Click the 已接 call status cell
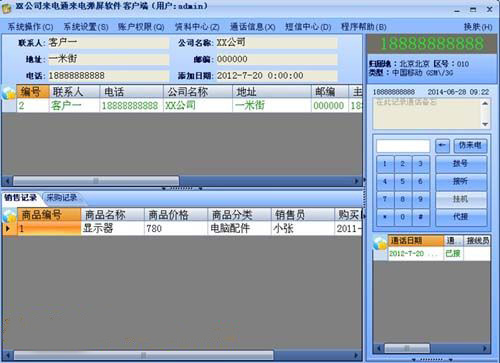Viewport: 500px width, 363px height. (454, 254)
